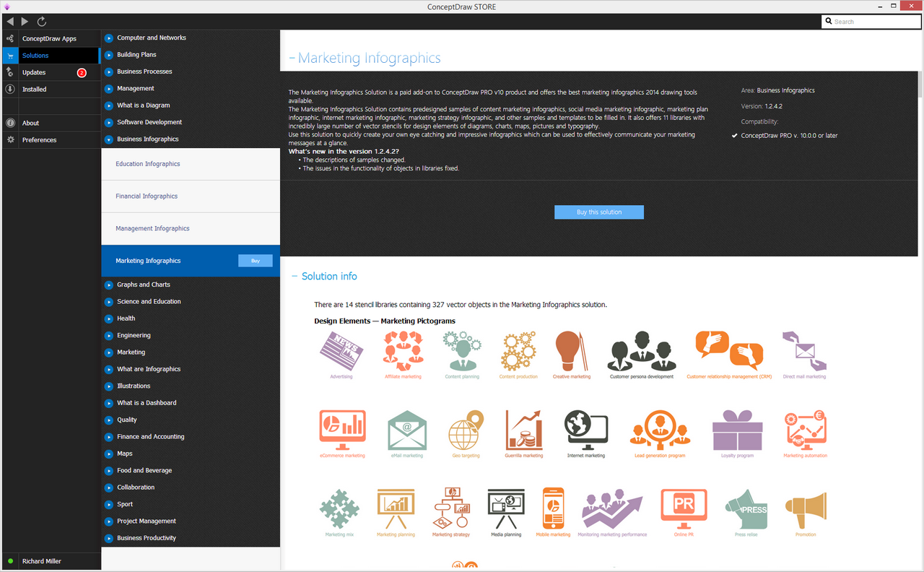
Task: Expand the Building Plans category
Action: click(109, 55)
